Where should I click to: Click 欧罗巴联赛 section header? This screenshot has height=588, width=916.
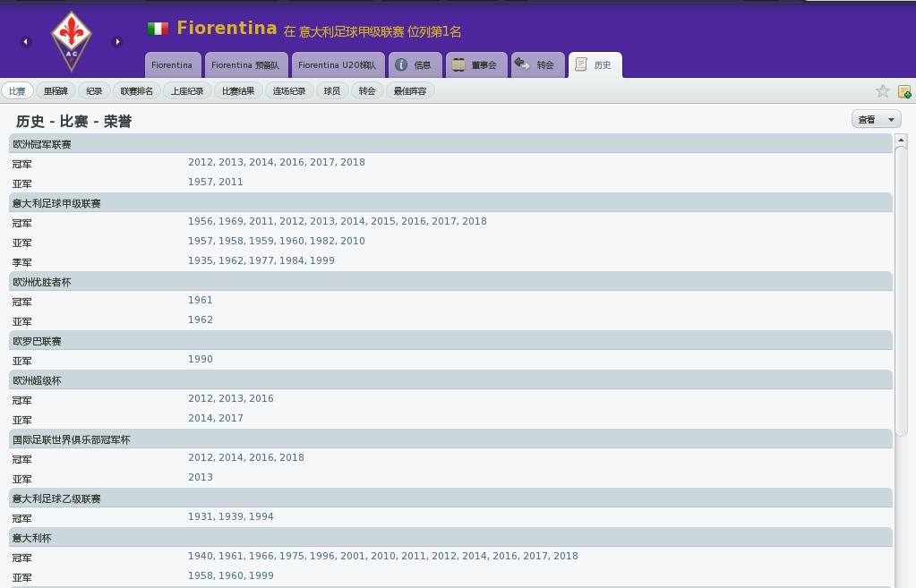click(450, 341)
